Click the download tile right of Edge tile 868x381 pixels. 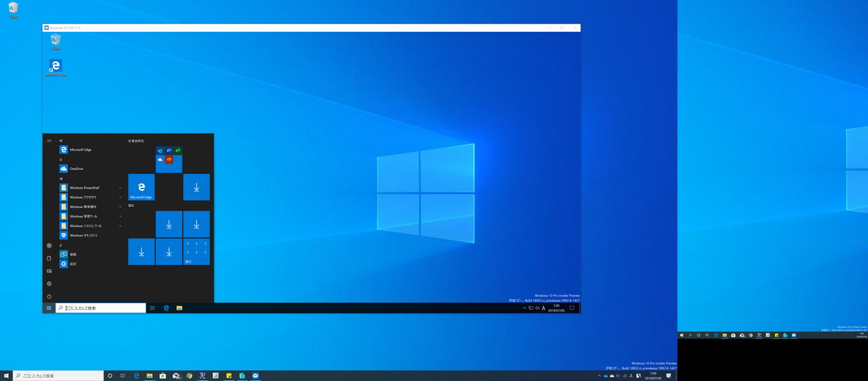coord(196,187)
